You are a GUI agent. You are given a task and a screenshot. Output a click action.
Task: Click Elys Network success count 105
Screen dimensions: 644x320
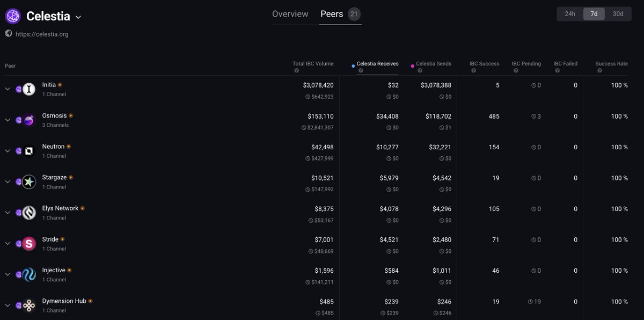point(494,209)
